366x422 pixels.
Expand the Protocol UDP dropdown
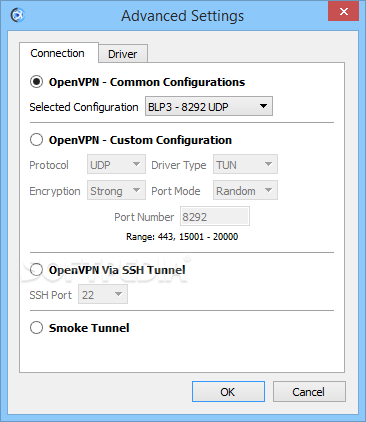click(x=116, y=164)
